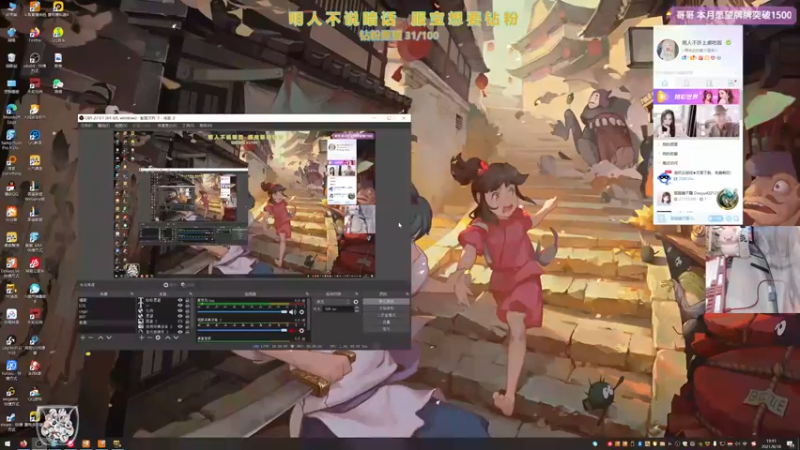Open the Recycle Bin desktop icon

click(x=11, y=60)
